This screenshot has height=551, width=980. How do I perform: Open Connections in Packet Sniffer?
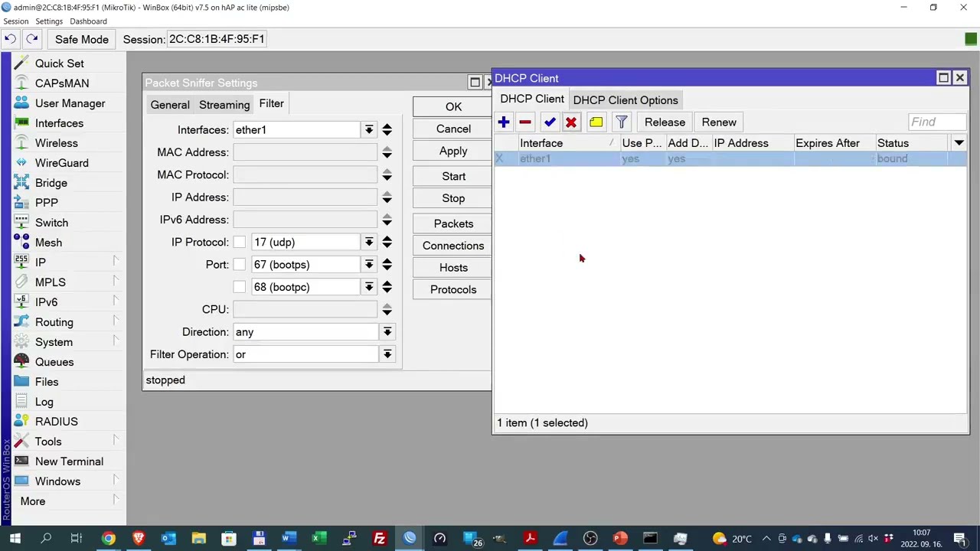(x=453, y=246)
